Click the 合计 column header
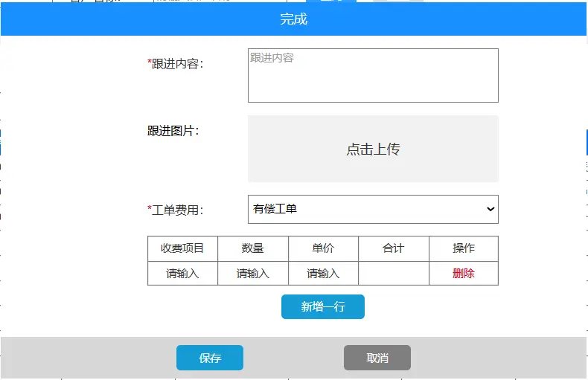 tap(393, 248)
